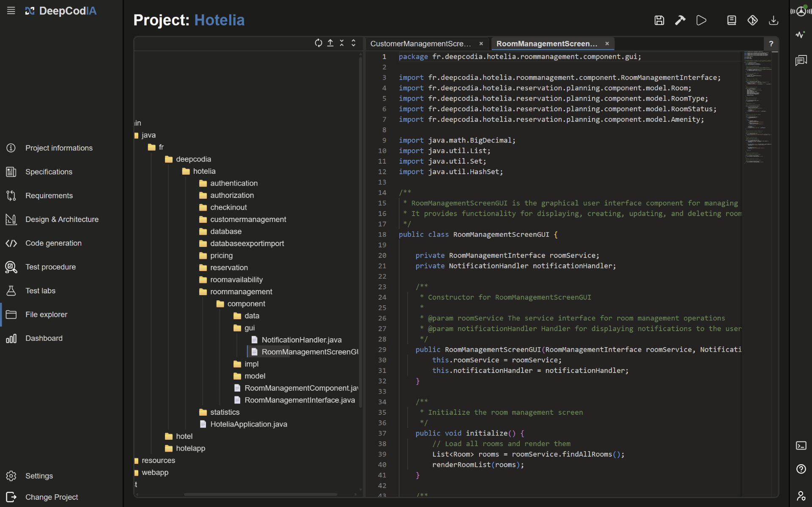Screen dimensions: 812x507
Task: Expand the checkinout folder
Action: (x=223, y=208)
